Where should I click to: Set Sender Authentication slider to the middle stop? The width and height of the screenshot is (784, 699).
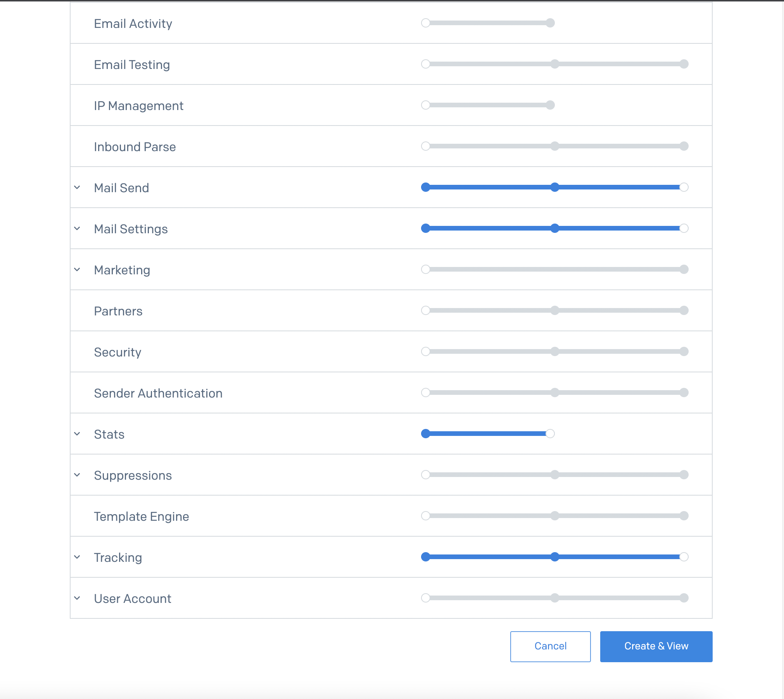point(555,393)
